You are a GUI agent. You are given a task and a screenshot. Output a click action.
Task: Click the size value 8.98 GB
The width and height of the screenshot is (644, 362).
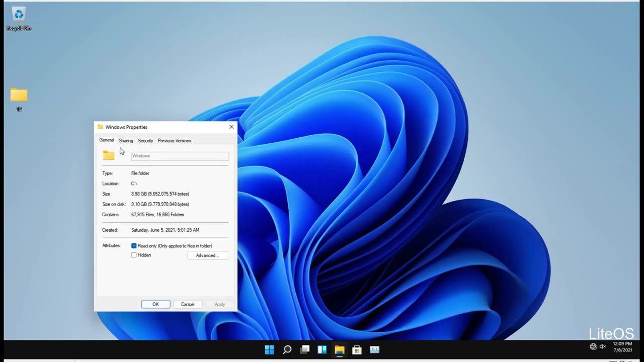(x=160, y=194)
